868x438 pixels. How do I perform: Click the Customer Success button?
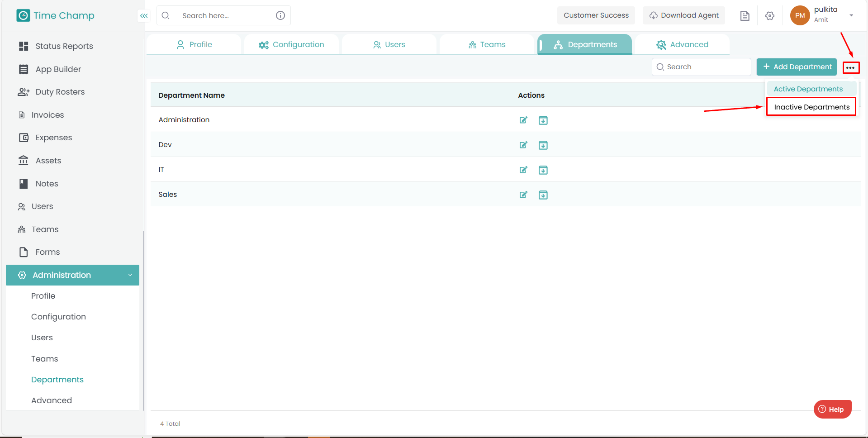point(596,15)
